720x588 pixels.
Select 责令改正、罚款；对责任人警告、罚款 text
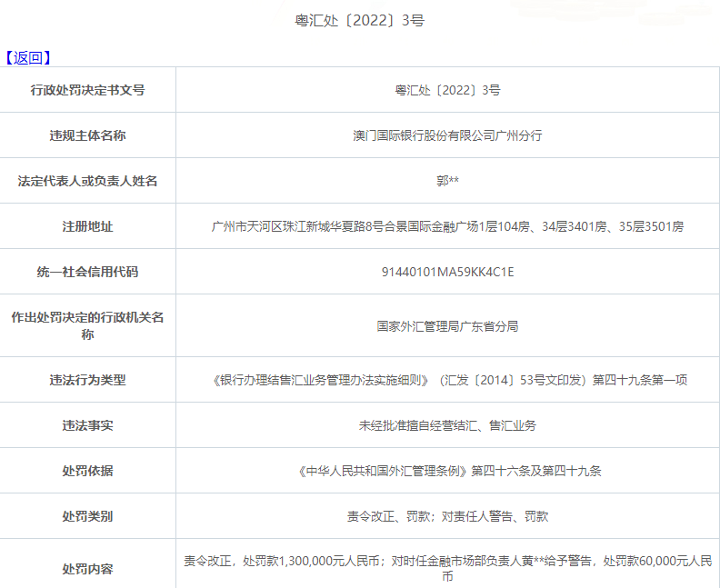tap(447, 516)
